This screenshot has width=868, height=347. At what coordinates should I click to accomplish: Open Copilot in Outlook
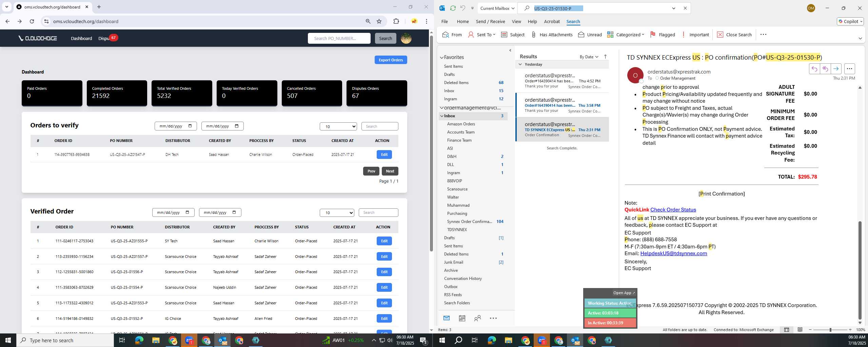pyautogui.click(x=850, y=21)
